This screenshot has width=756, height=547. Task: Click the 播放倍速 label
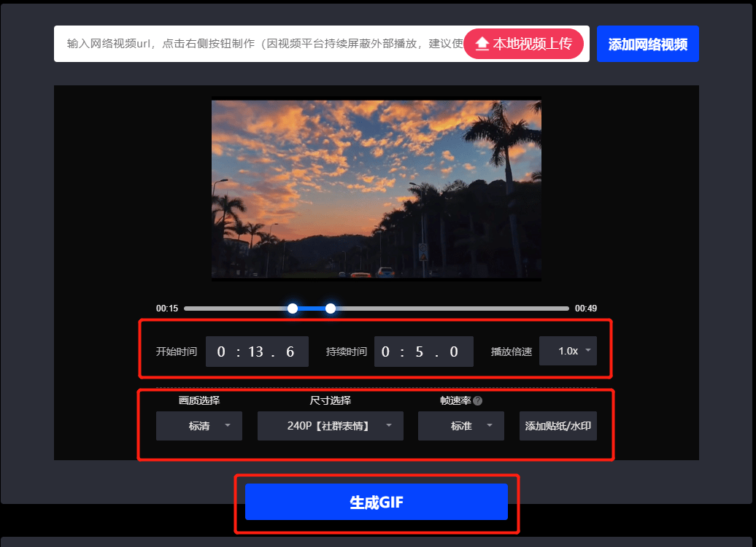pos(511,352)
